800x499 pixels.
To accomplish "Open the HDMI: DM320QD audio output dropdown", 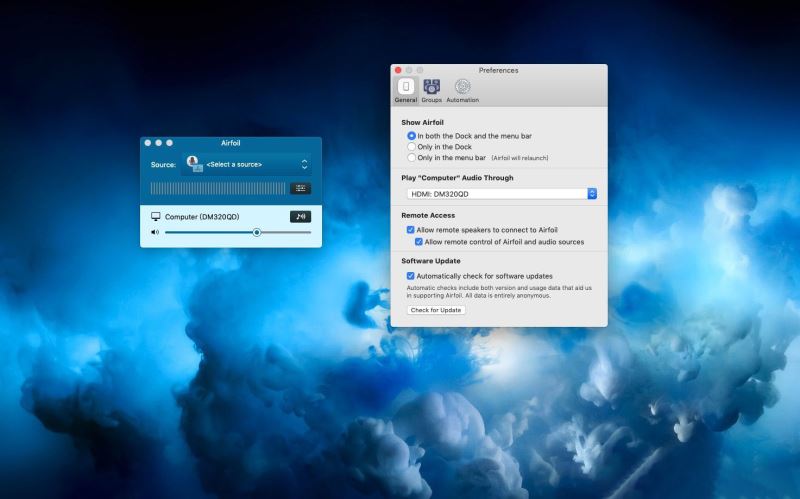I will click(502, 194).
